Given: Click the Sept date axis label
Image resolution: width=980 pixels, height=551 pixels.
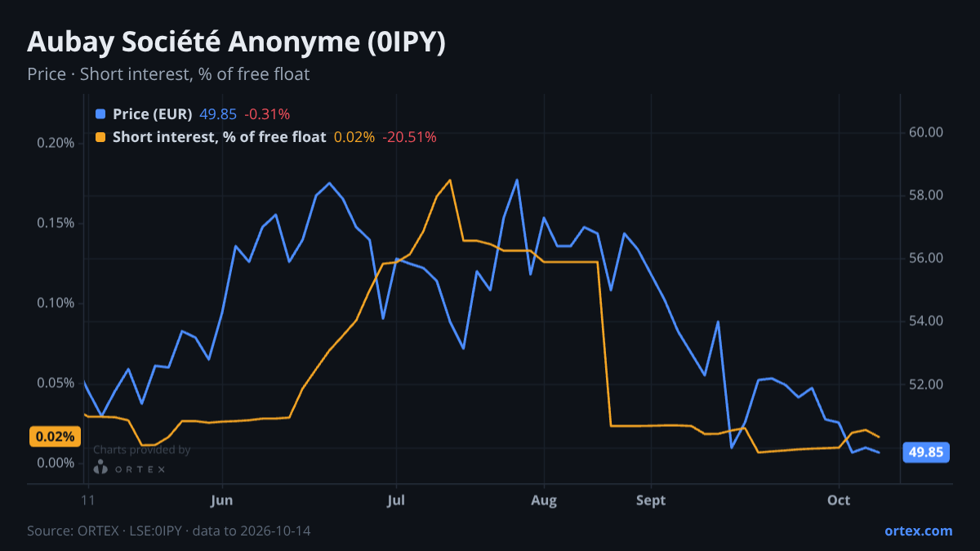Looking at the screenshot, I should [651, 500].
